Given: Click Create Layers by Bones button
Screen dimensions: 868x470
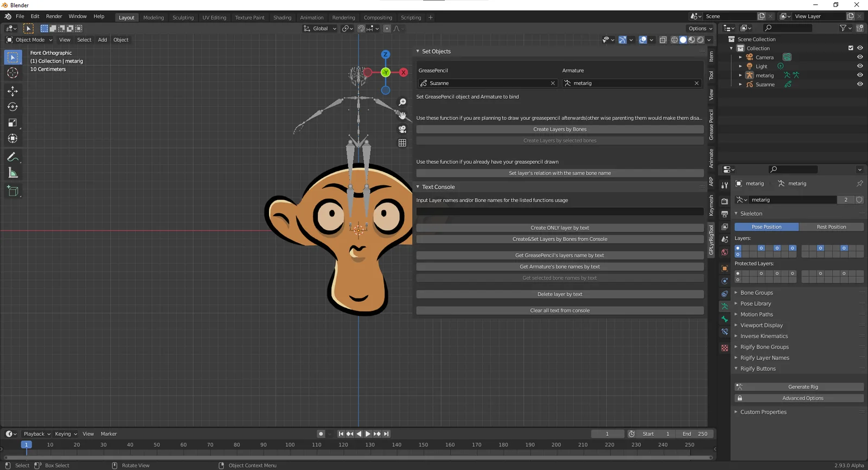Looking at the screenshot, I should click(x=560, y=130).
